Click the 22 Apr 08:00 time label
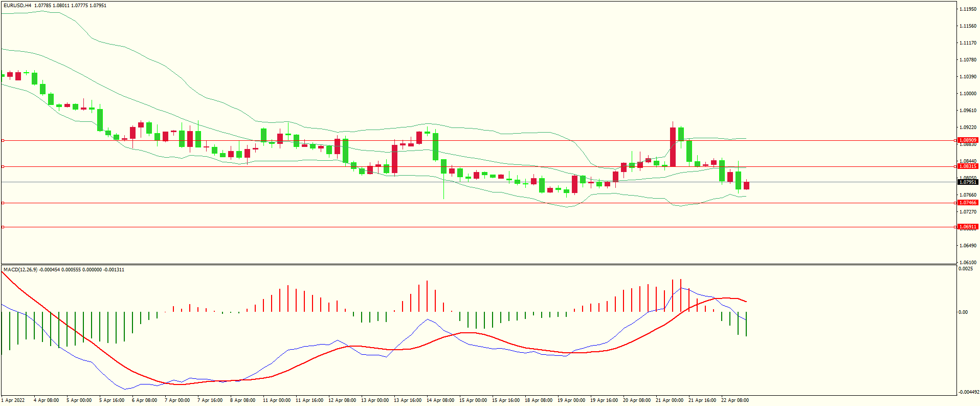Screen dimensions: 980x406 click(734, 400)
